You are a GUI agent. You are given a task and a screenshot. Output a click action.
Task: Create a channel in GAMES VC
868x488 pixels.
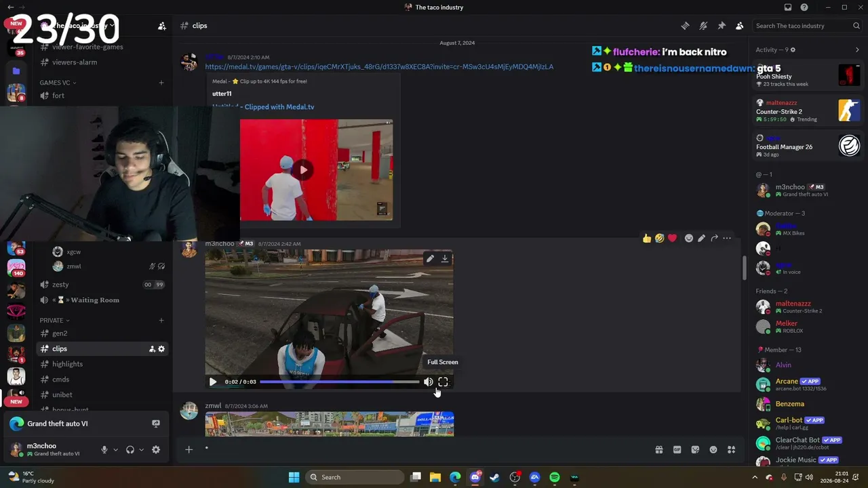(x=161, y=83)
